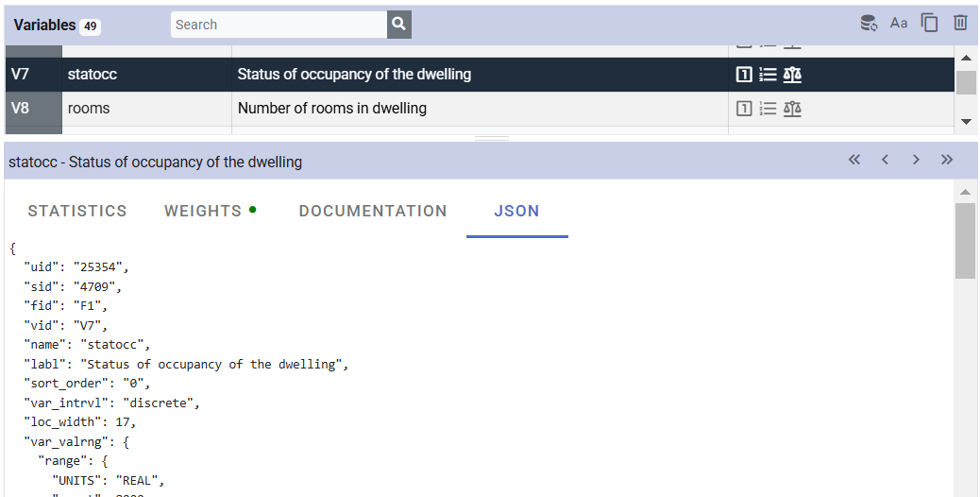This screenshot has width=980, height=497.
Task: Click boxed number icon in rooms row
Action: pyautogui.click(x=744, y=109)
